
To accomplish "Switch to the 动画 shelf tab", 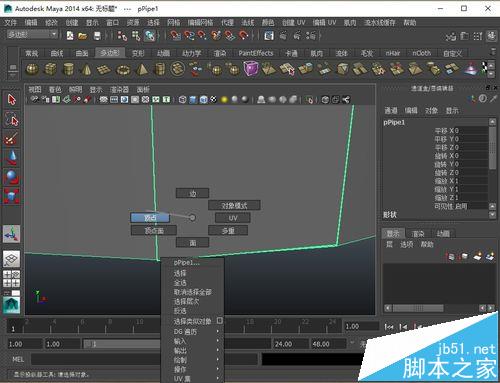I will click(163, 53).
